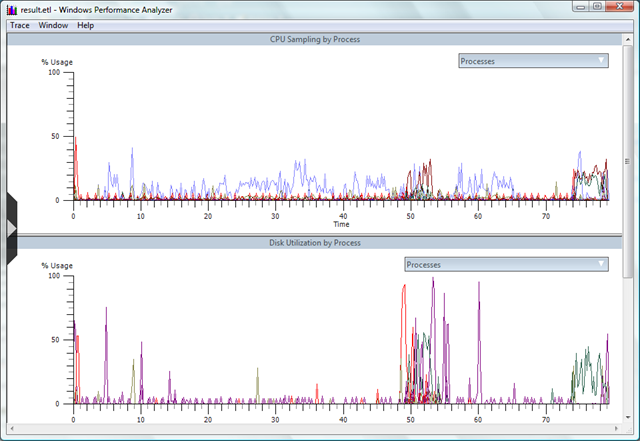Screen dimensions: 640x441
Task: Open the Window menu
Action: 53,24
